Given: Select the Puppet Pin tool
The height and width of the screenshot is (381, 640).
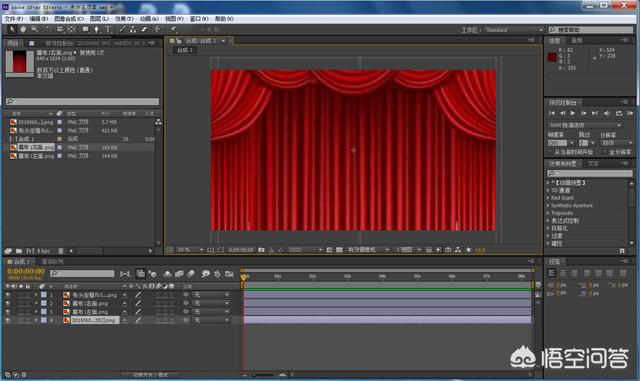Looking at the screenshot, I should (x=173, y=29).
